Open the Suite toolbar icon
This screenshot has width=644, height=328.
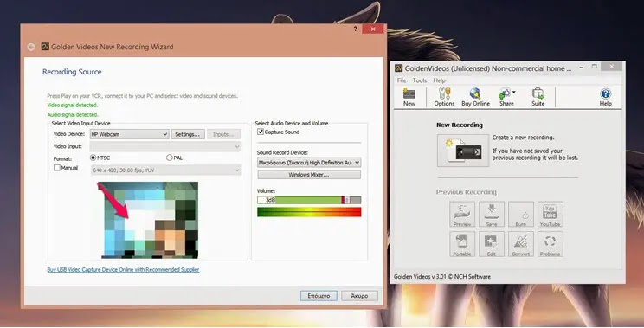(x=538, y=97)
